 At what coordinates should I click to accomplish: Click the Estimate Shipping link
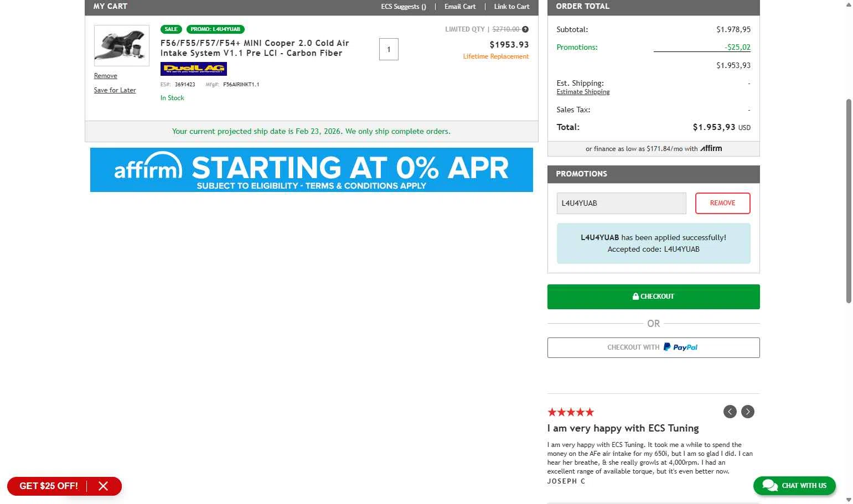[583, 92]
